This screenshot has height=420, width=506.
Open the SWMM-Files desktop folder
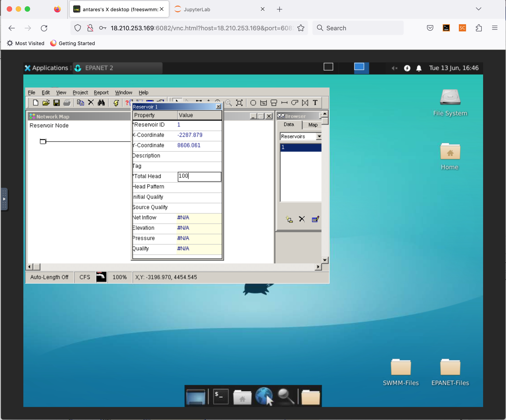(401, 372)
